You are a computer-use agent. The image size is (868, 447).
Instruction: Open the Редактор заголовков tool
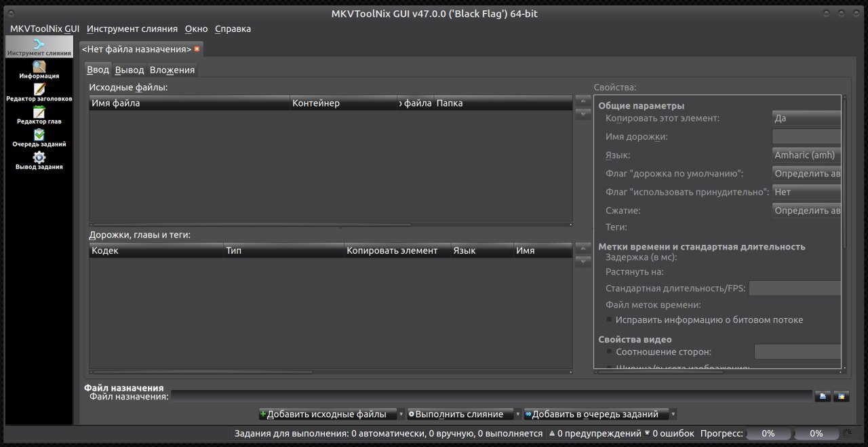click(39, 92)
